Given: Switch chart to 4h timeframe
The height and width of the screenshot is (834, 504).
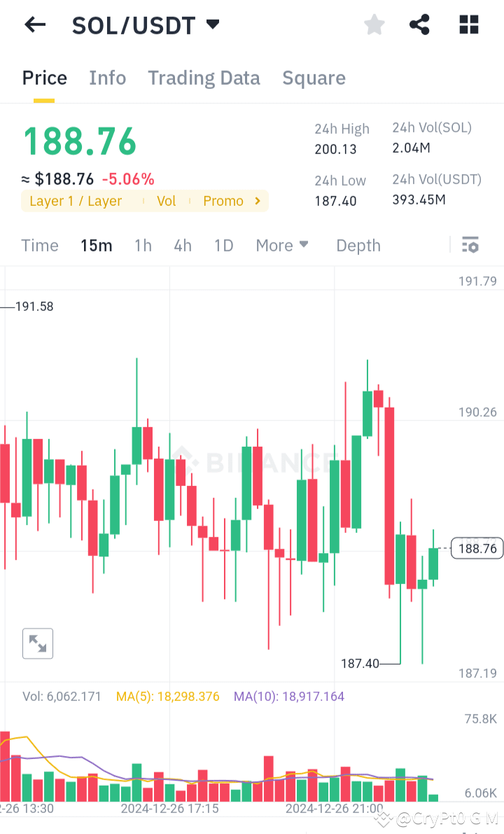Looking at the screenshot, I should pos(183,245).
